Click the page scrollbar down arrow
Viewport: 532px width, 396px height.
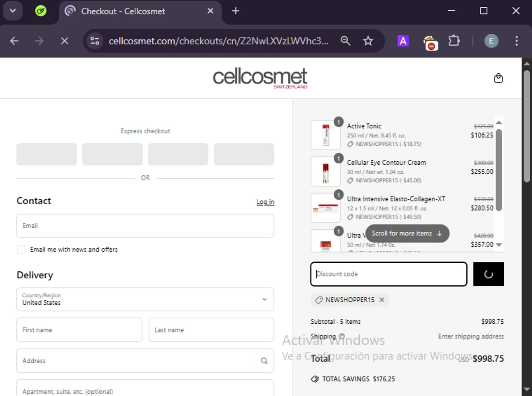click(x=527, y=390)
